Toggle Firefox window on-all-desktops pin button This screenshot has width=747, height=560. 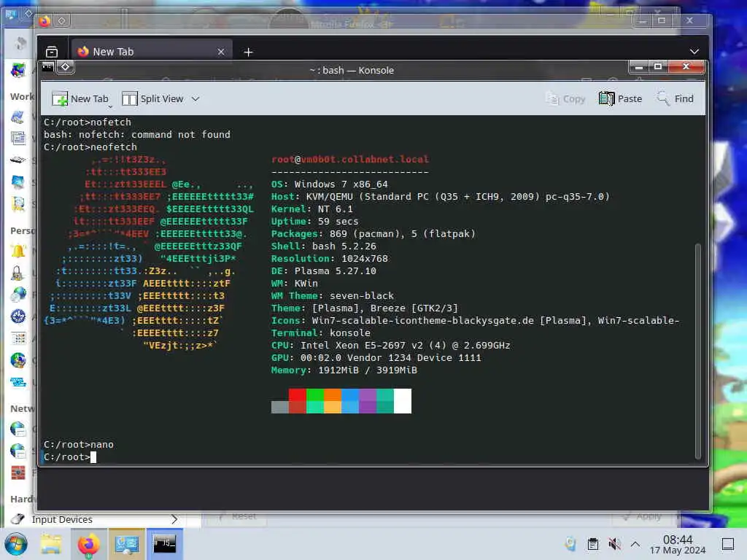pyautogui.click(x=61, y=21)
